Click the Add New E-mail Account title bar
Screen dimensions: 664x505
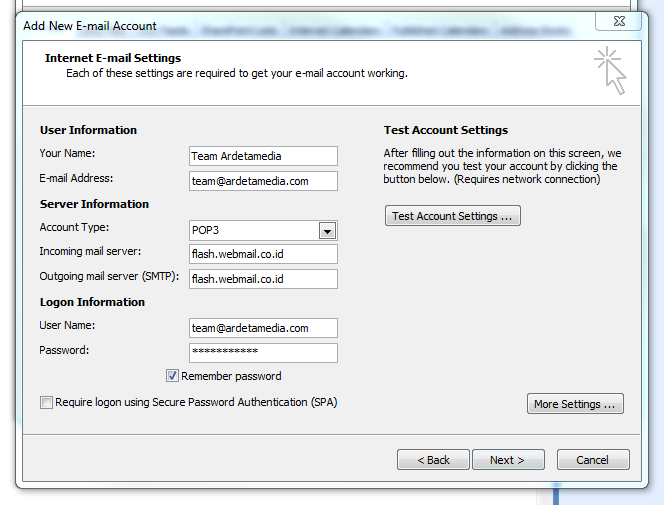[300, 21]
